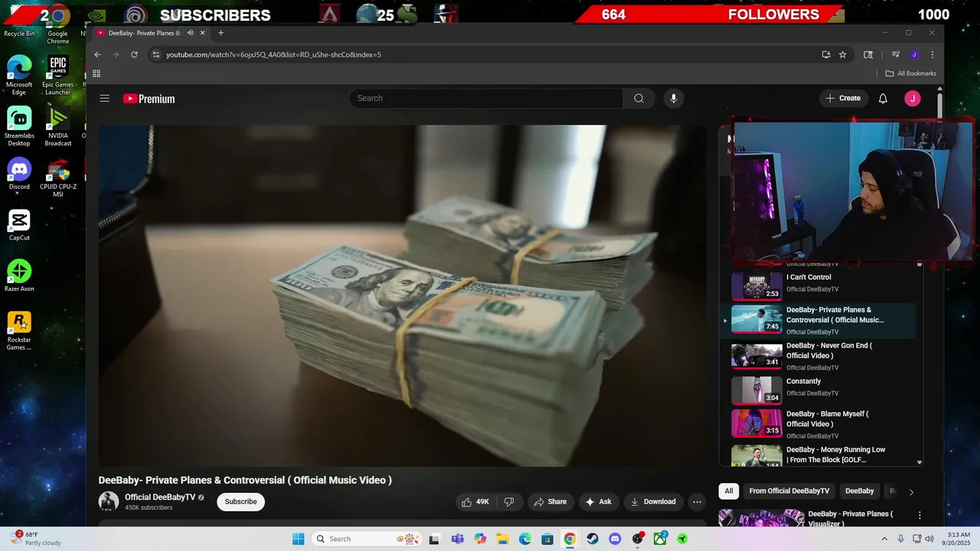Select the All filter chip

coord(729,491)
